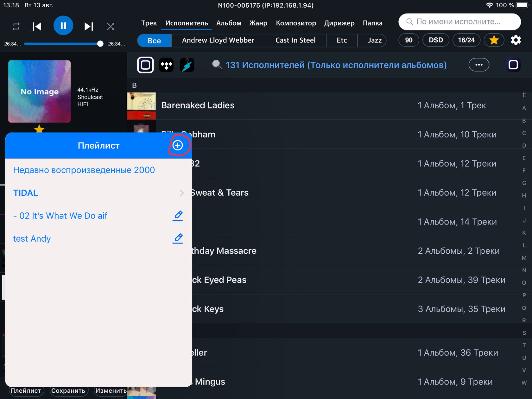Select the row with 3 Альбомы, 35 Треки
Image resolution: width=532 pixels, height=399 pixels.
(355, 309)
